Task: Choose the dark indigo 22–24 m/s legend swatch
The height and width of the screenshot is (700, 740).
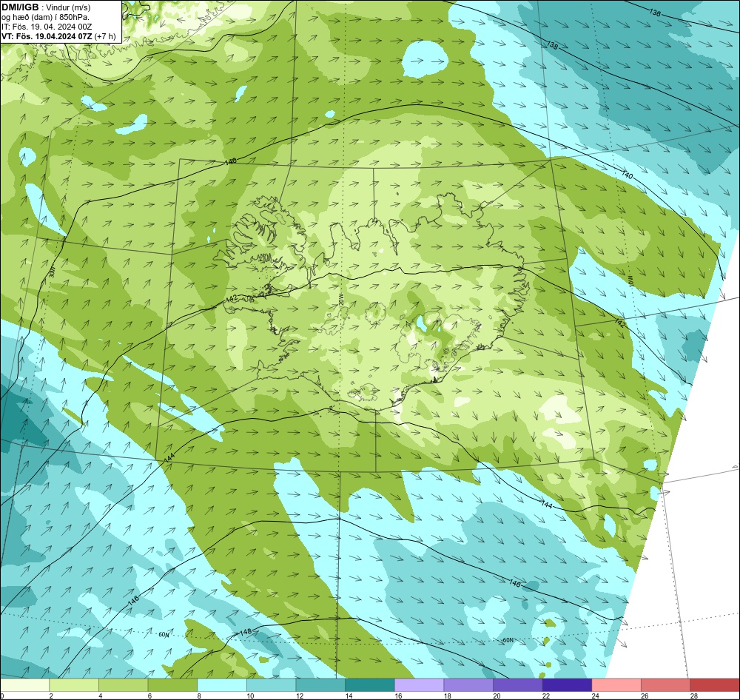Action: (x=567, y=685)
